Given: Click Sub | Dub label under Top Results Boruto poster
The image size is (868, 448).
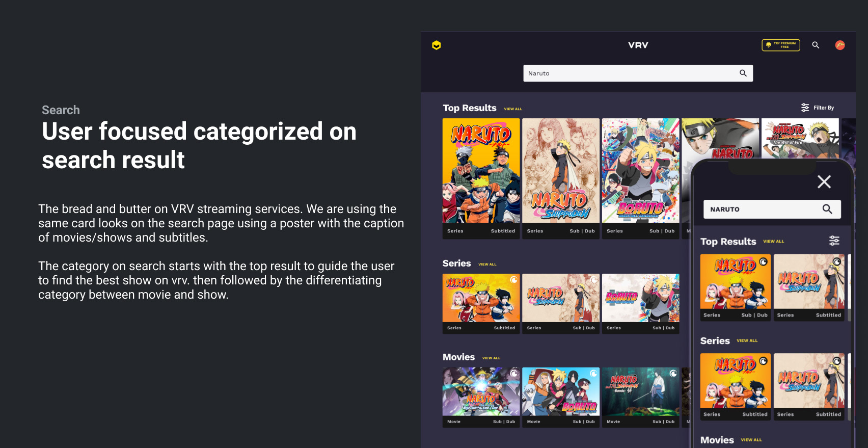Looking at the screenshot, I should (x=662, y=231).
